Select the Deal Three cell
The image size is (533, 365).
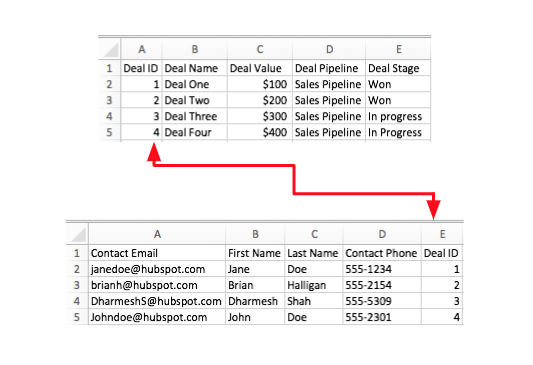pos(195,116)
